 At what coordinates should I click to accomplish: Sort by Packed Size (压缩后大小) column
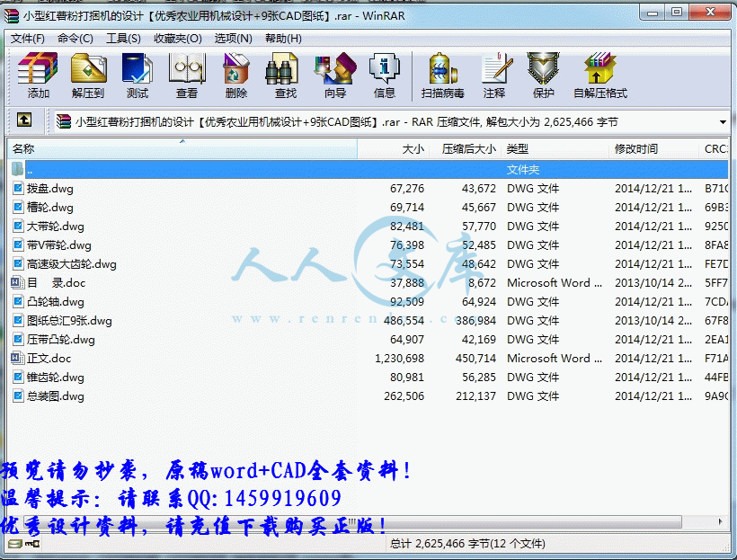(x=466, y=149)
